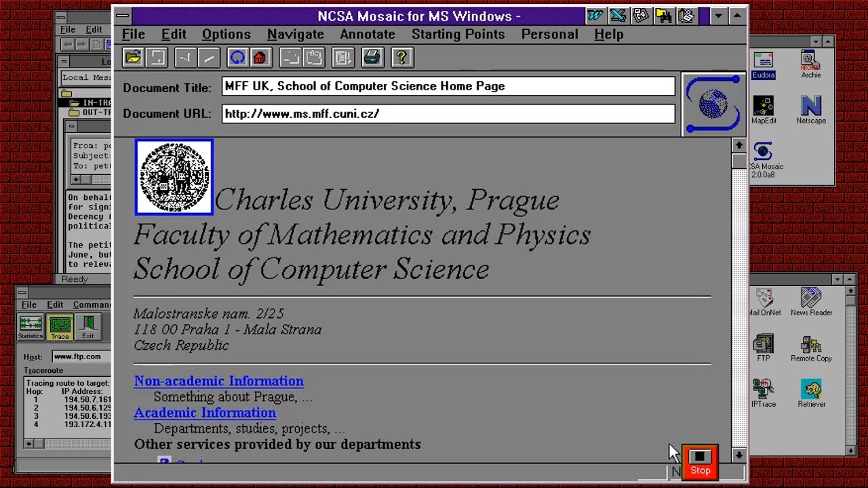Click Exit button in IPTrace window

pos(88,327)
